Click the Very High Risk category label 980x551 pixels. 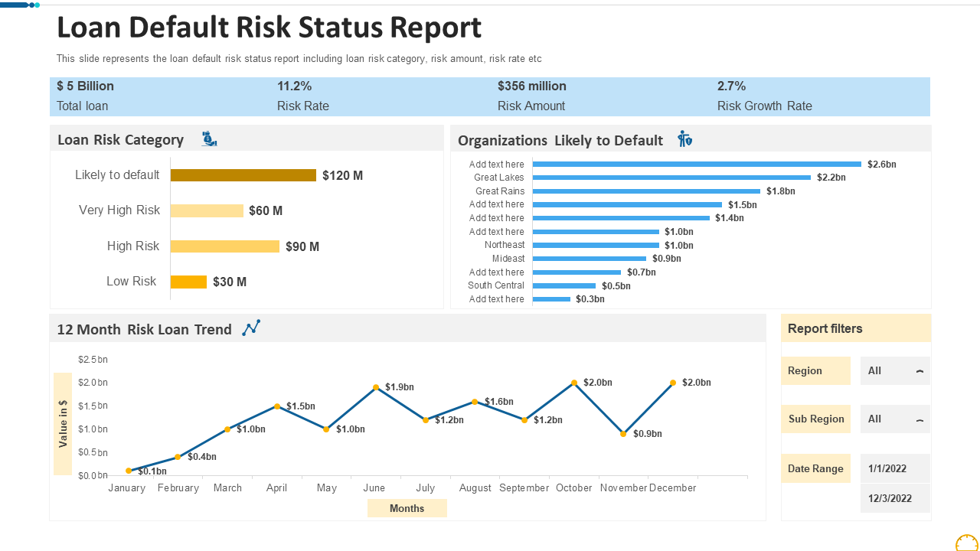click(119, 210)
